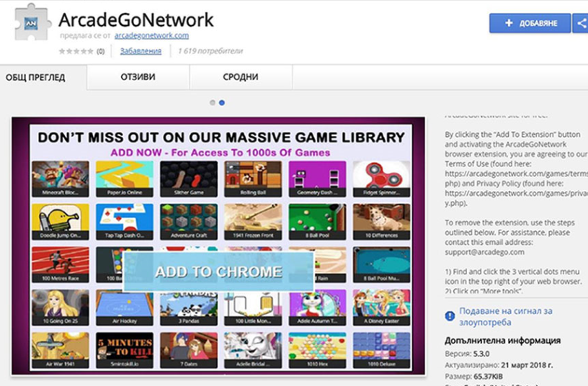This screenshot has width=588, height=386.
Task: Click the Размер: 65.37KiB size text
Action: 473,376
